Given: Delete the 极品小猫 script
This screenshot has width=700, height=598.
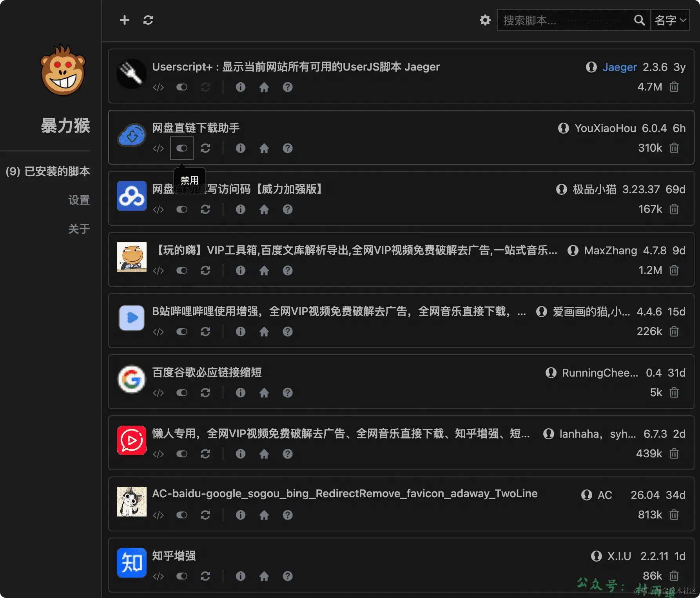Looking at the screenshot, I should click(x=674, y=209).
